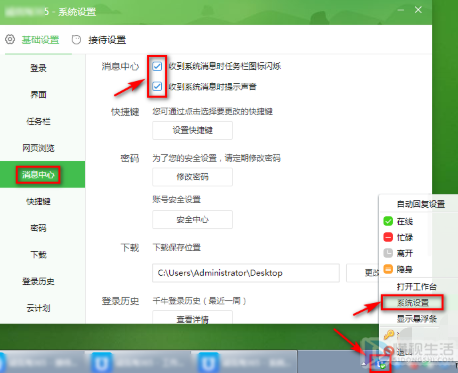Open 自动回复设置 from the tray menu

(421, 204)
